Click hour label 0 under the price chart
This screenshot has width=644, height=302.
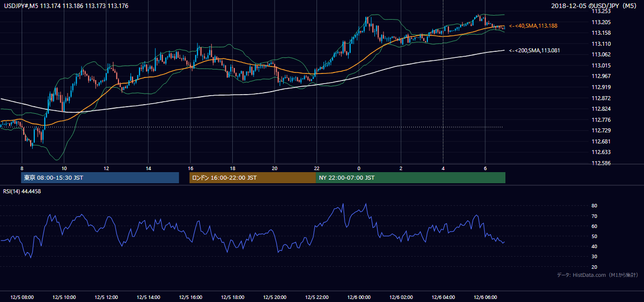pyautogui.click(x=359, y=168)
